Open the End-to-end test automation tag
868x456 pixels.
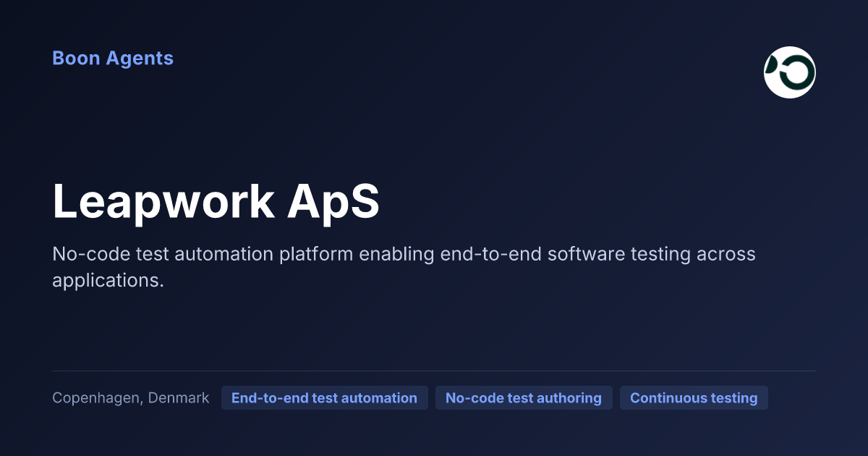tap(324, 398)
